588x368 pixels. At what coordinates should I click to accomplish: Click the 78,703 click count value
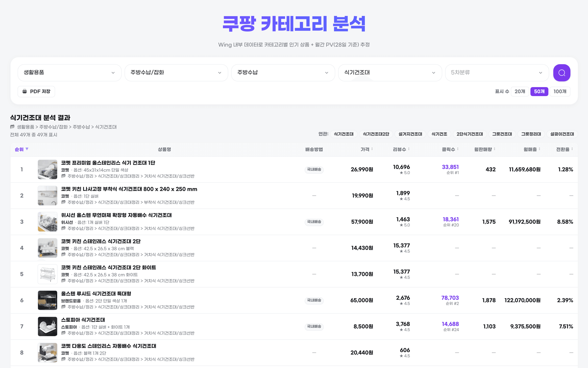point(450,298)
